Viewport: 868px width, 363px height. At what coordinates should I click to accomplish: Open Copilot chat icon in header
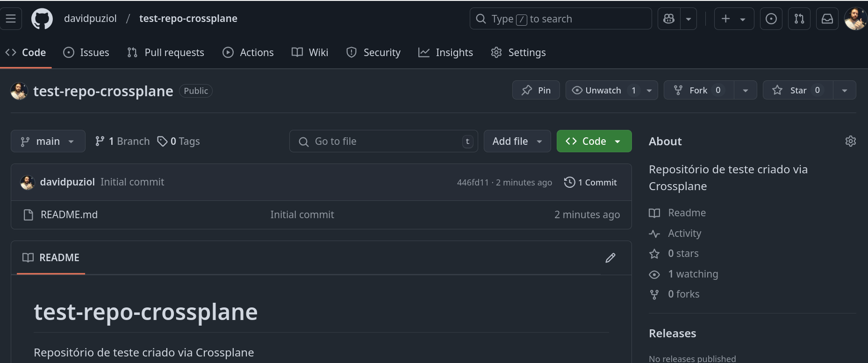[669, 19]
